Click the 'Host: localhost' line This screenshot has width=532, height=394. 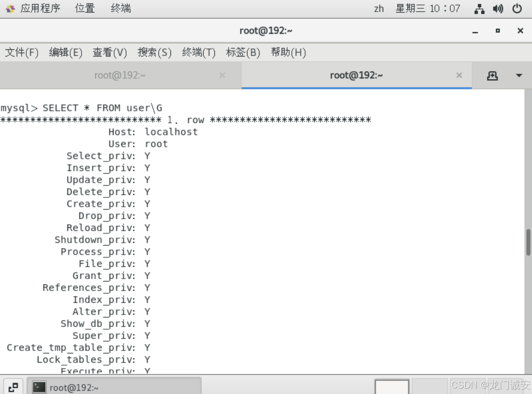[x=153, y=132]
